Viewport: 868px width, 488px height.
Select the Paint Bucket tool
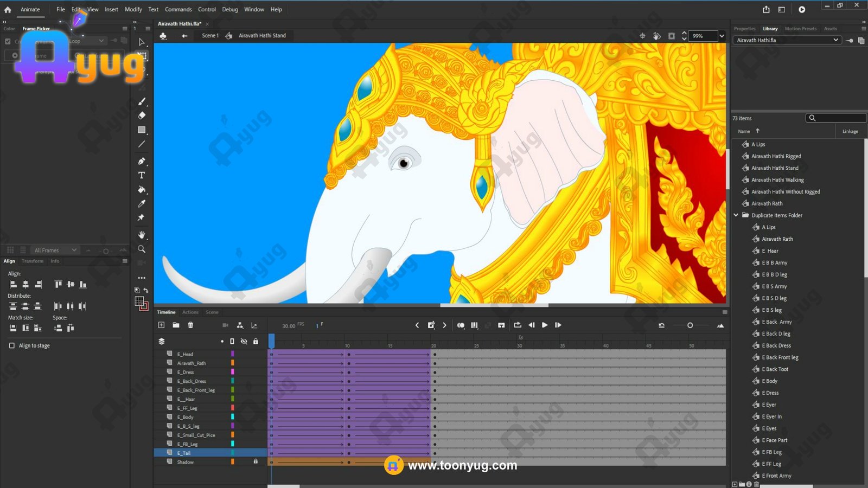(142, 190)
